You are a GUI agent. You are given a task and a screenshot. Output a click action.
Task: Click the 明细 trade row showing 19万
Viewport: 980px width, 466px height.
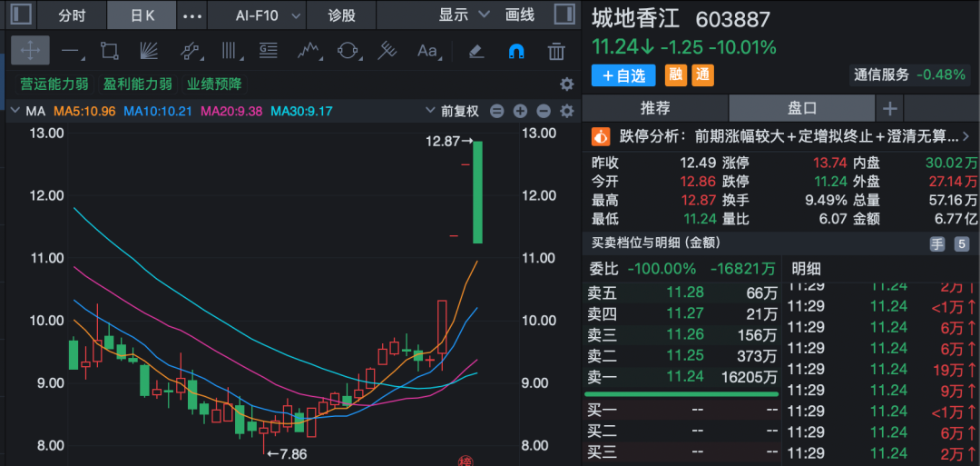[x=881, y=369]
